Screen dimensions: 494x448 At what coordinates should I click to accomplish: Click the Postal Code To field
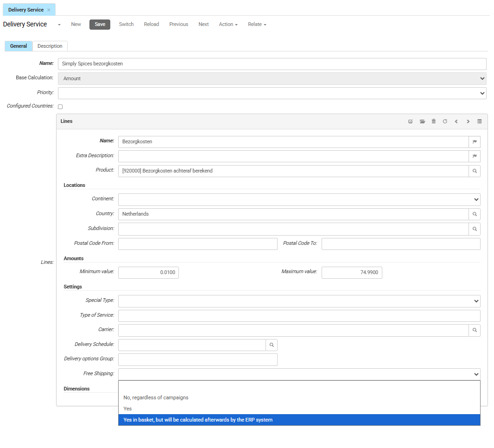pyautogui.click(x=401, y=243)
